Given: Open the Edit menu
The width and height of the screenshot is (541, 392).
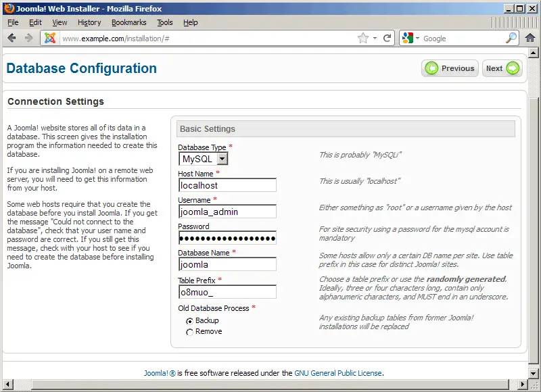Looking at the screenshot, I should 35,22.
